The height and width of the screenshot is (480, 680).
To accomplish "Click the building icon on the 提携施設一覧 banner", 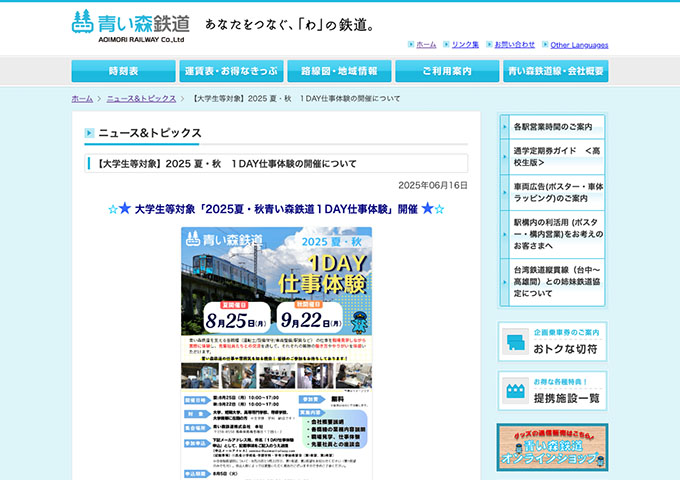I will point(516,391).
